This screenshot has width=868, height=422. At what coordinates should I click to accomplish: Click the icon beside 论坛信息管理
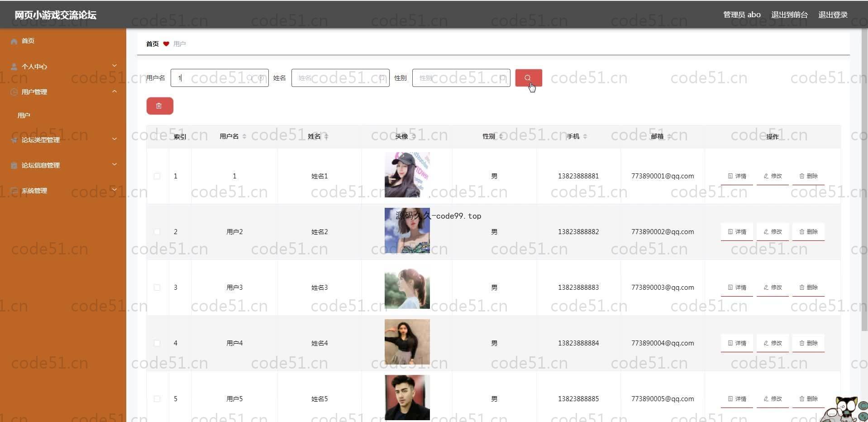tap(14, 165)
